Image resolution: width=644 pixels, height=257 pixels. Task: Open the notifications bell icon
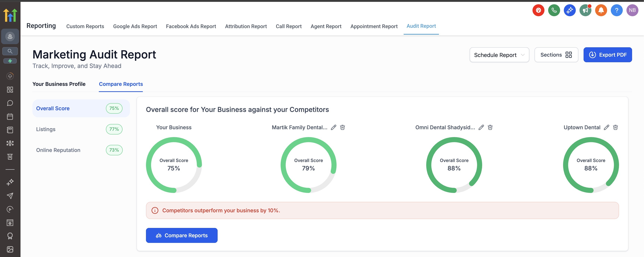pos(601,10)
